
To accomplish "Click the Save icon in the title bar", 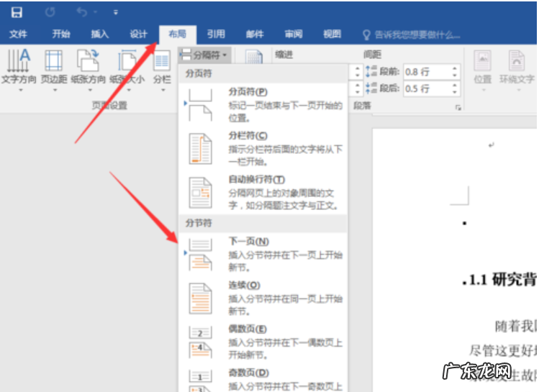I will 17,12.
